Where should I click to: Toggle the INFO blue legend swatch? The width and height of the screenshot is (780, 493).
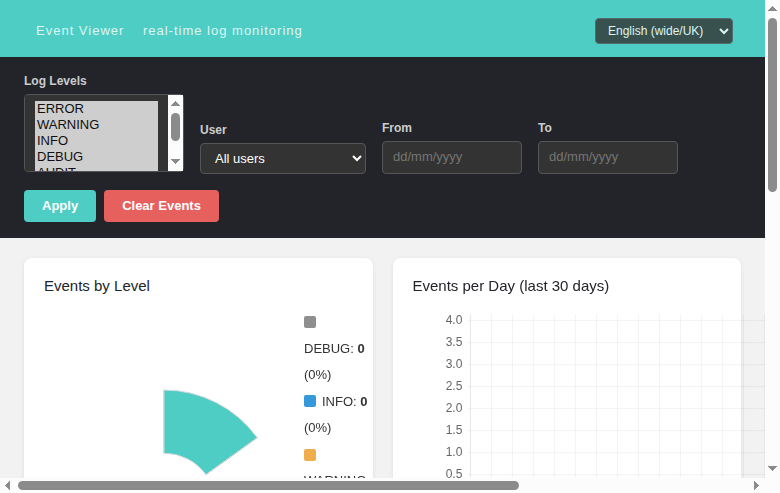(310, 401)
